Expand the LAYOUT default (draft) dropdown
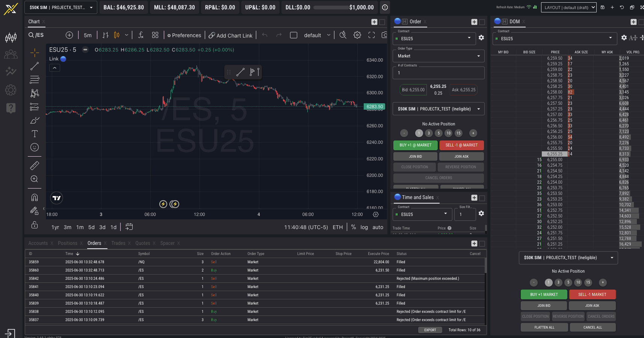The image size is (644, 338). point(568,7)
